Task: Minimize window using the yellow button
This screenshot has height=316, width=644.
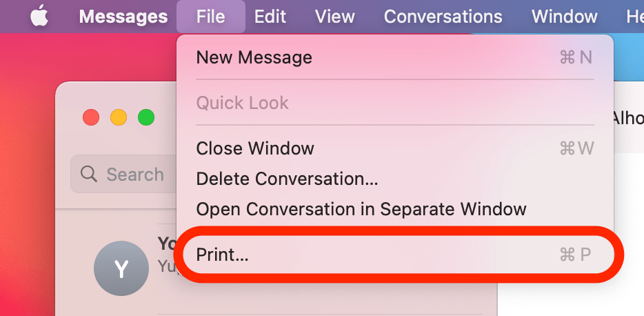Action: coord(119,117)
